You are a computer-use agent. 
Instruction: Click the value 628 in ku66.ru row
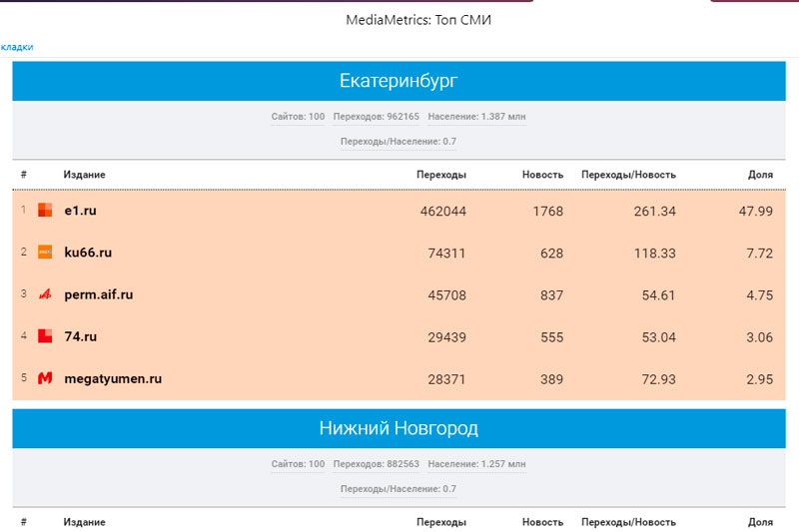point(552,254)
